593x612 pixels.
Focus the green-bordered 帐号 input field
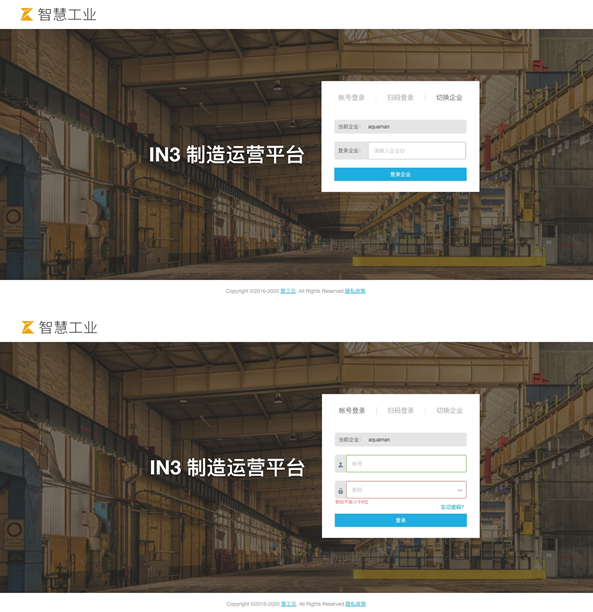click(x=406, y=464)
